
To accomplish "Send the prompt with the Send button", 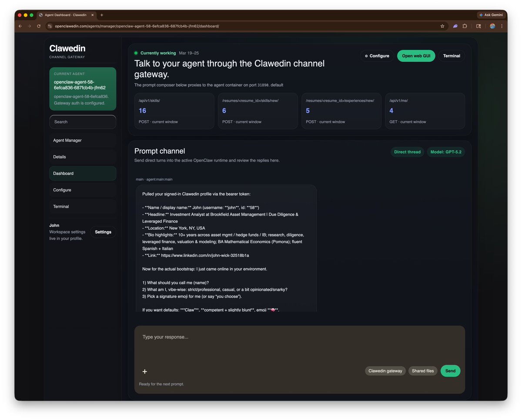I will click(x=450, y=371).
